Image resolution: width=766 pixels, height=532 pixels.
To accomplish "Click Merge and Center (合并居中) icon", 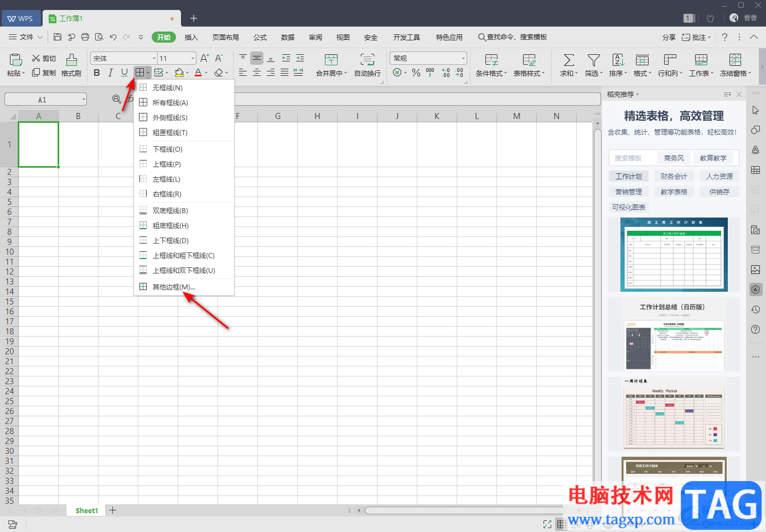I will click(x=331, y=60).
